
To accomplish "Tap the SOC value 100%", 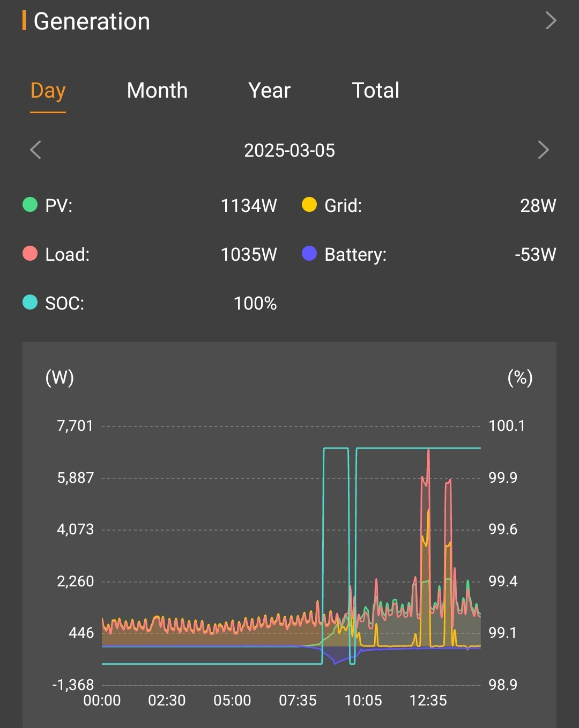I will click(255, 304).
